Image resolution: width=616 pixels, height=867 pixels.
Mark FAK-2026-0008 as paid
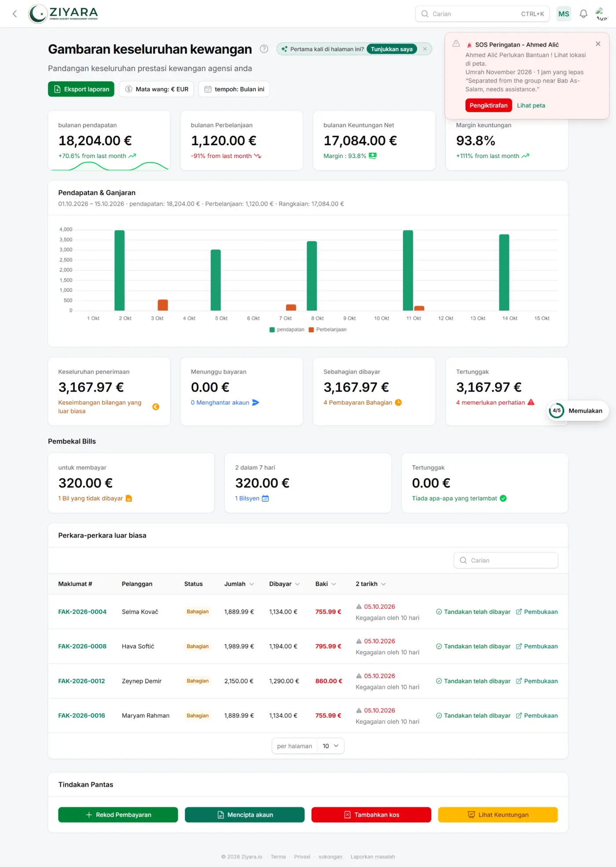click(x=473, y=646)
